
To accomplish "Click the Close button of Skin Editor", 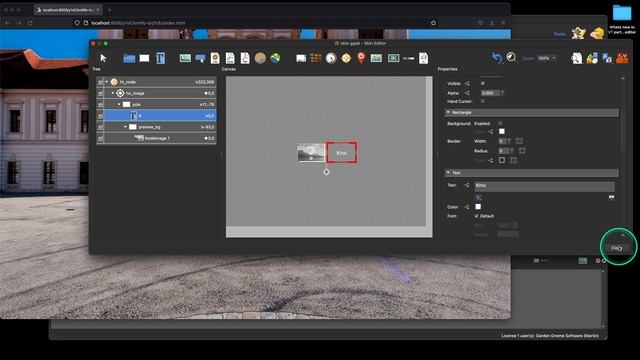I will (617, 248).
